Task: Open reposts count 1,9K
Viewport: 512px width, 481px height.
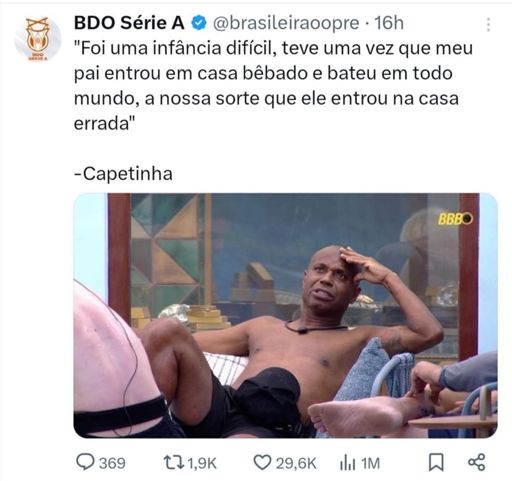Action: pos(202,463)
